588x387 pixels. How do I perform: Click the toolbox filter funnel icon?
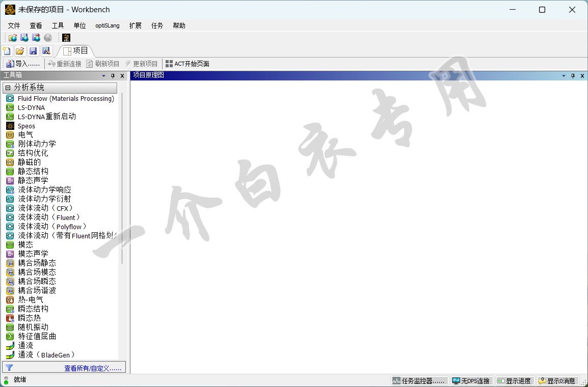click(x=9, y=368)
